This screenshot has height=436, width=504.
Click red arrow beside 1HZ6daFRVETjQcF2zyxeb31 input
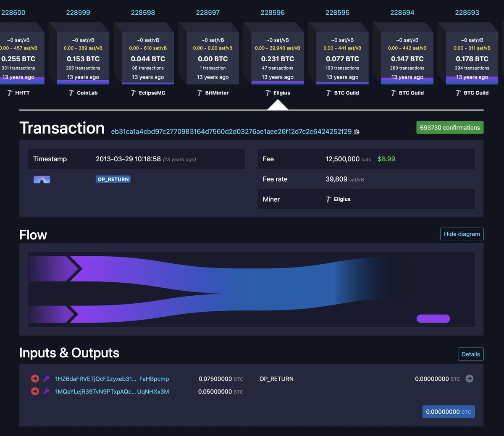pos(35,378)
